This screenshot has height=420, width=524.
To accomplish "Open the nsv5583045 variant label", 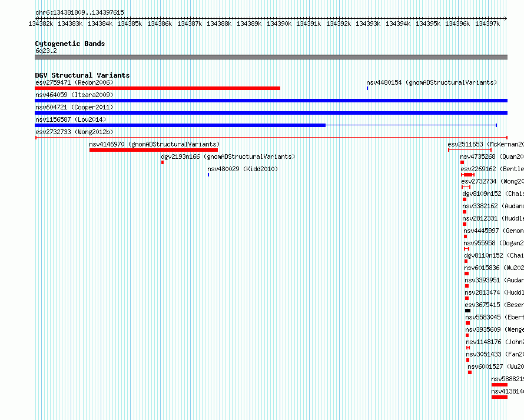I will point(495,317).
